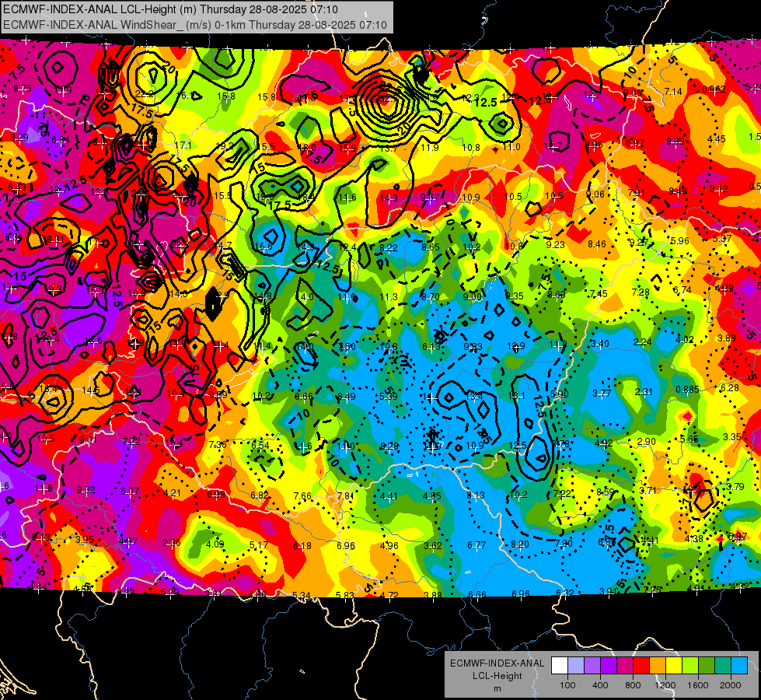761x700 pixels.
Task: Click the 8.75 grid value
Action: coord(23,89)
